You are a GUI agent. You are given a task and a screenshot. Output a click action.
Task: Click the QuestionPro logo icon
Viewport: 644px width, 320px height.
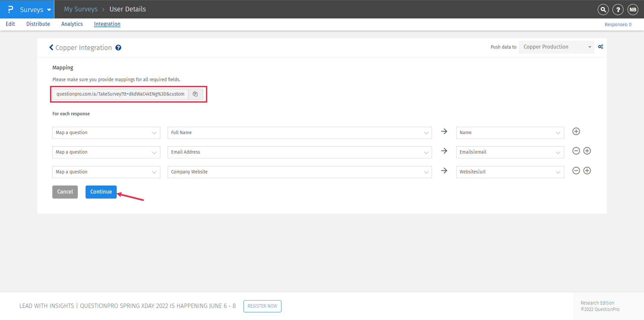click(10, 9)
